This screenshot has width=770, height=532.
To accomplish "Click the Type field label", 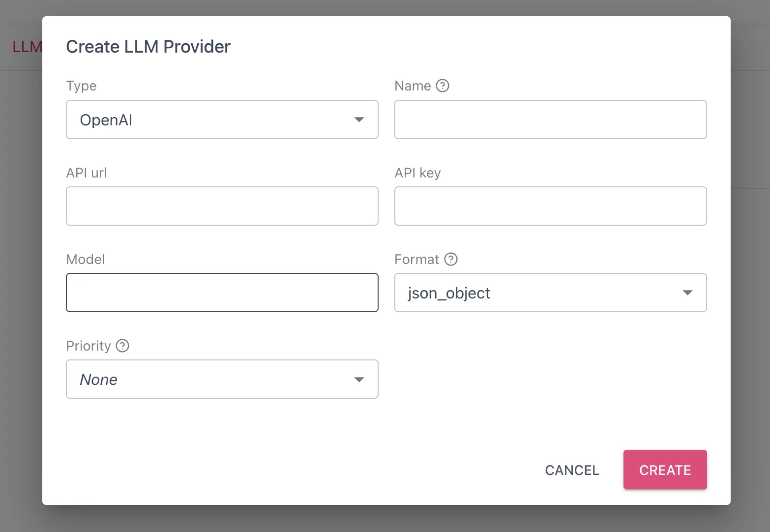I will tap(81, 86).
